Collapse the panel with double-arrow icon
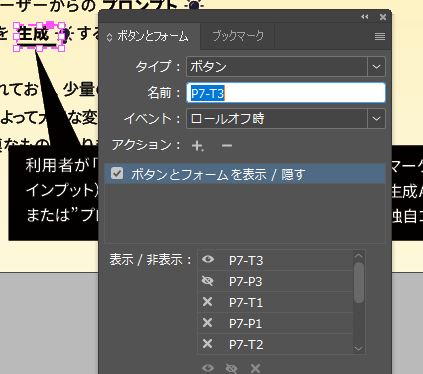This screenshot has height=374, width=423. pyautogui.click(x=365, y=17)
